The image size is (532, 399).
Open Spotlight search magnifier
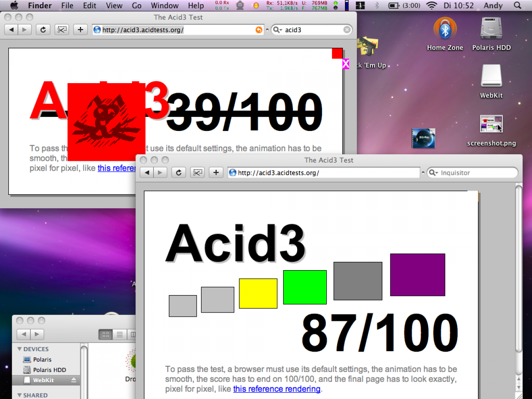[x=517, y=5]
